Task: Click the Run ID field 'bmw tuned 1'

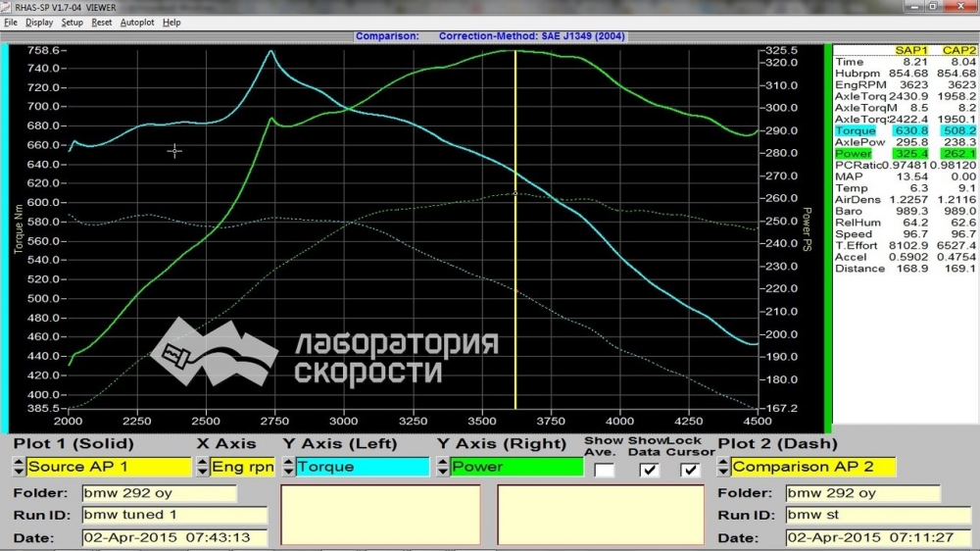Action: click(173, 515)
